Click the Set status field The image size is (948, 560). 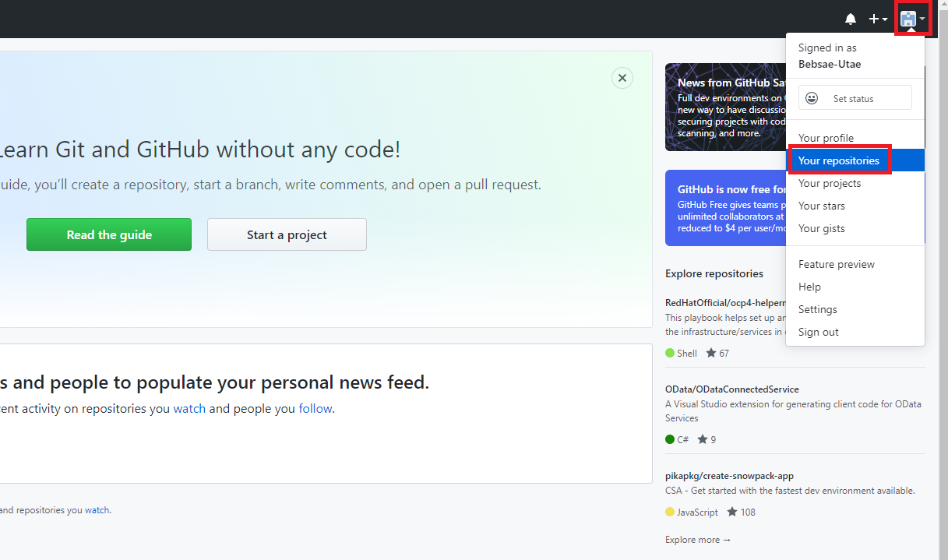855,98
